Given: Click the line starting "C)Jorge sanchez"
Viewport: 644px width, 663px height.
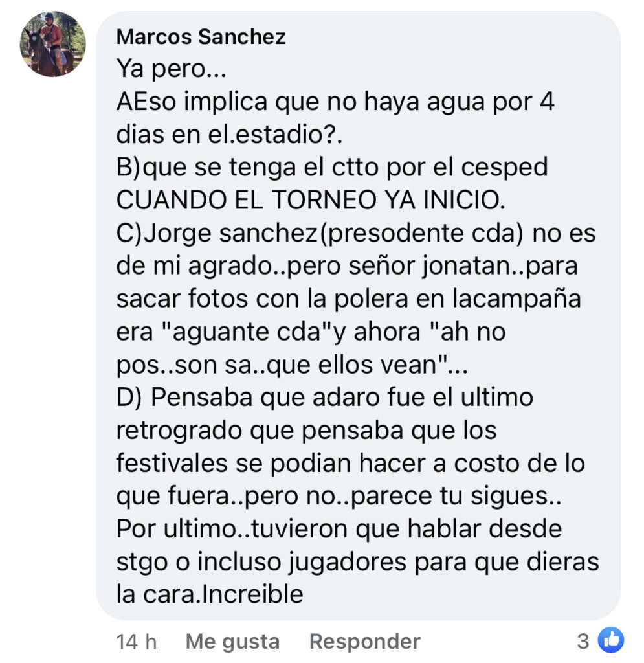Looking at the screenshot, I should point(356,233).
